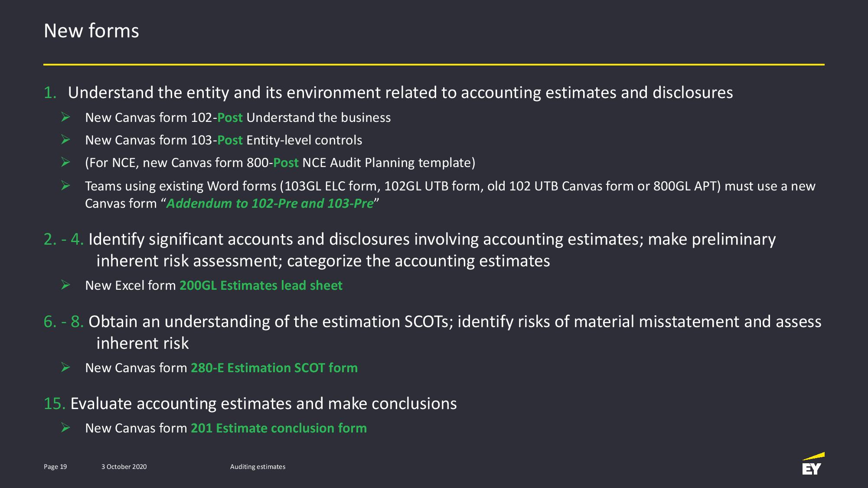Image resolution: width=868 pixels, height=488 pixels.
Task: Click arrow bullet beside 201 Estimate conclusion form
Action: (65, 428)
